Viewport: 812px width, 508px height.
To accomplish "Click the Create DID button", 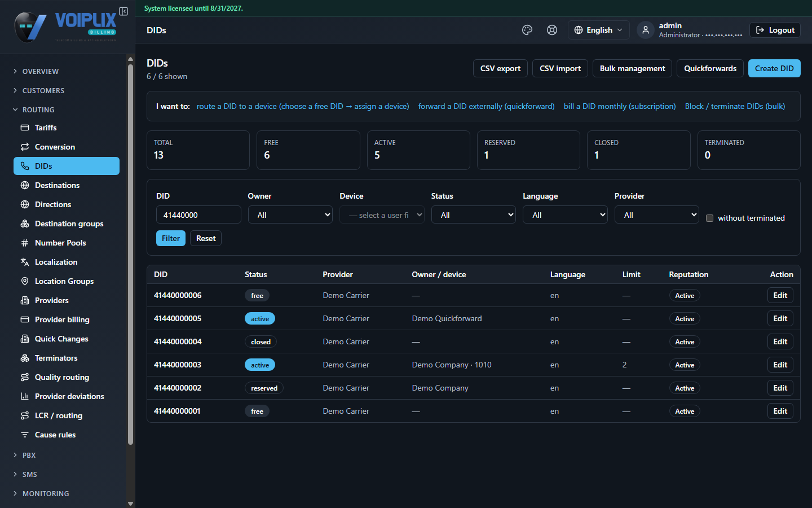I will pyautogui.click(x=774, y=68).
